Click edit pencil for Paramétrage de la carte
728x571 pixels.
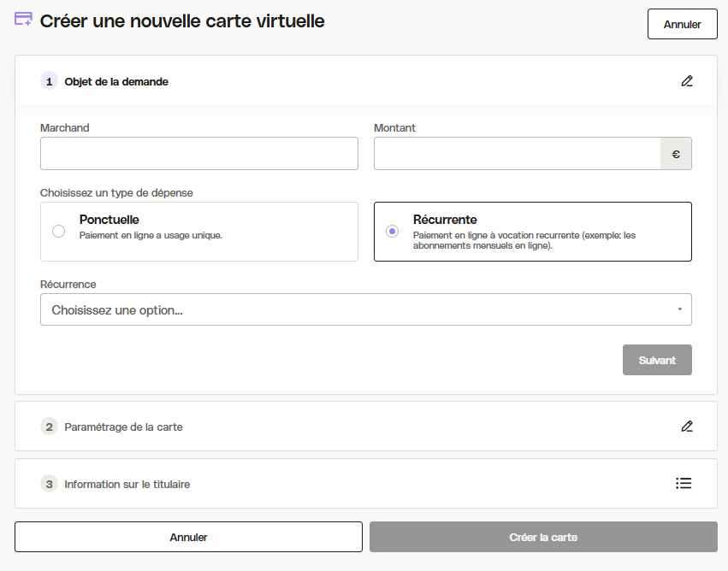[x=687, y=427]
